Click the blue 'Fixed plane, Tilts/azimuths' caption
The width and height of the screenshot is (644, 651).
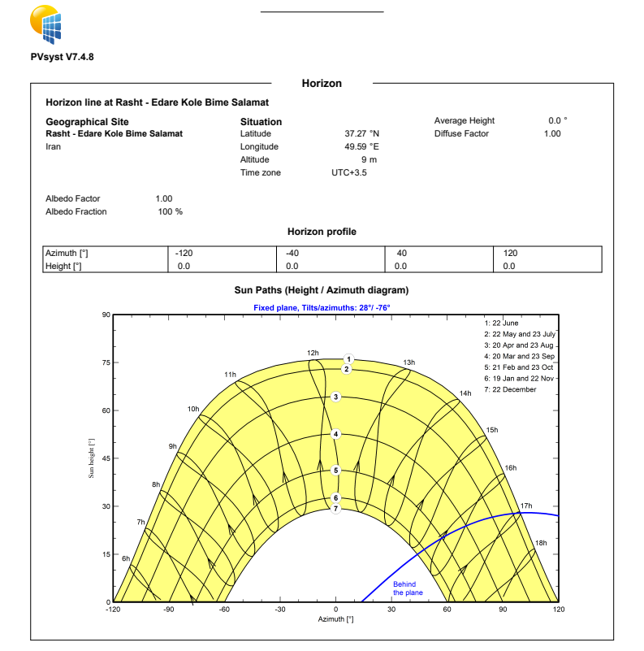[322, 308]
